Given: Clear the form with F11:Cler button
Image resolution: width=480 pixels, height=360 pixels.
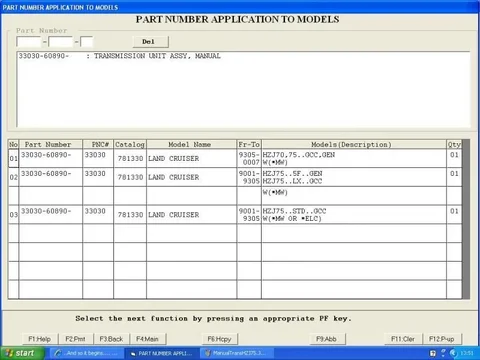Looking at the screenshot, I should (x=403, y=339).
